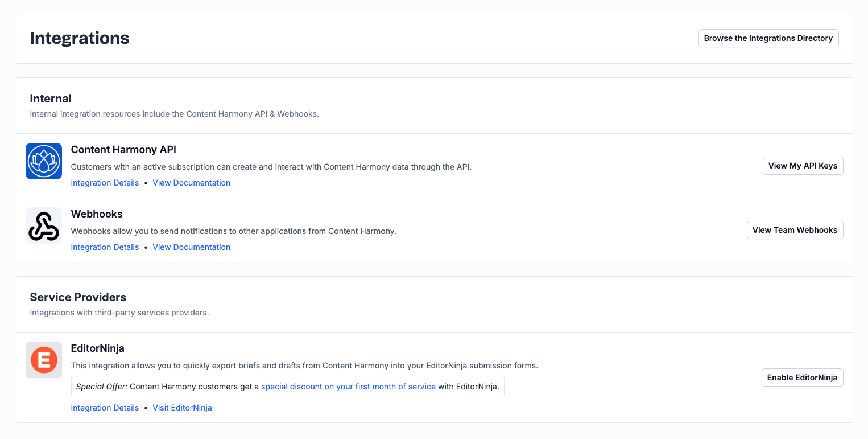This screenshot has width=868, height=439.
Task: Click the Webhooks integration title
Action: [97, 214]
